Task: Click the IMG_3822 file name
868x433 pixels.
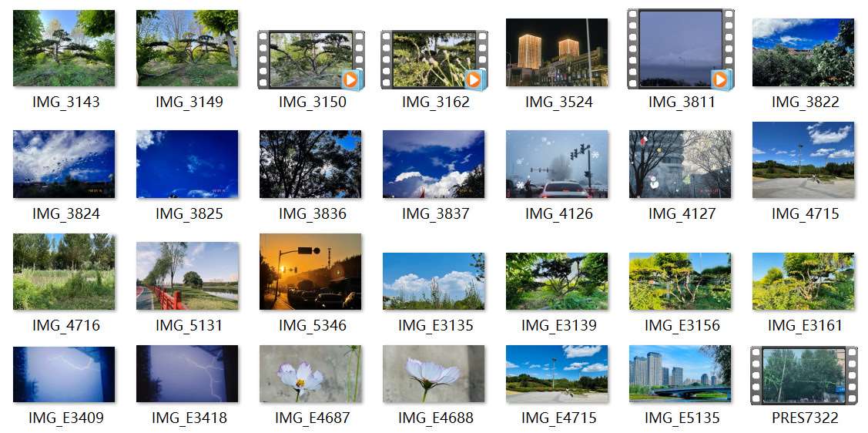Action: [806, 102]
